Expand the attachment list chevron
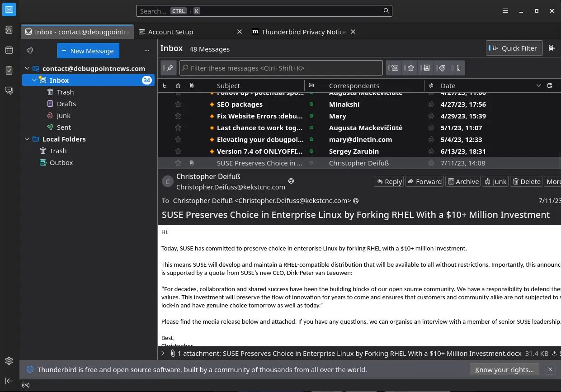Viewport: 561px width, 392px height. point(163,353)
